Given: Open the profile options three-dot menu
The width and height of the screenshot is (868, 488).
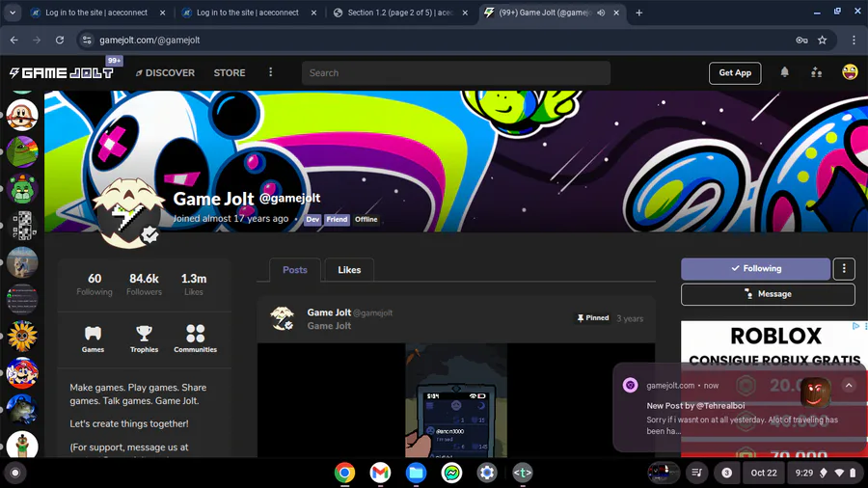Looking at the screenshot, I should click(x=844, y=268).
